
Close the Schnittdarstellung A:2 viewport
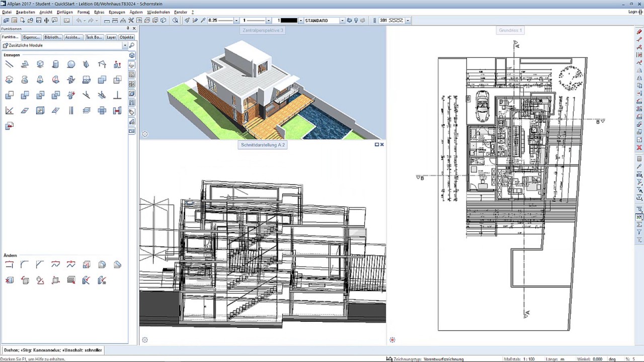(382, 145)
